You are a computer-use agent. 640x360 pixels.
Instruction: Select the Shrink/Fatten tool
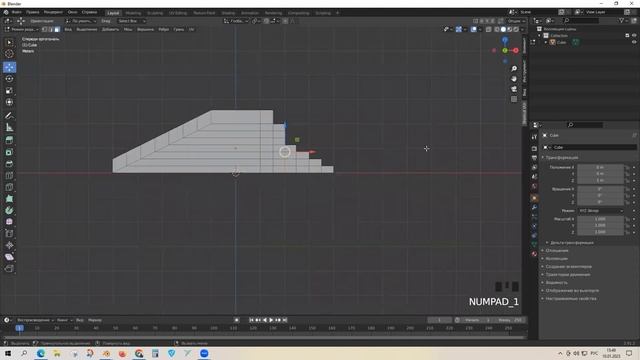tap(9, 245)
